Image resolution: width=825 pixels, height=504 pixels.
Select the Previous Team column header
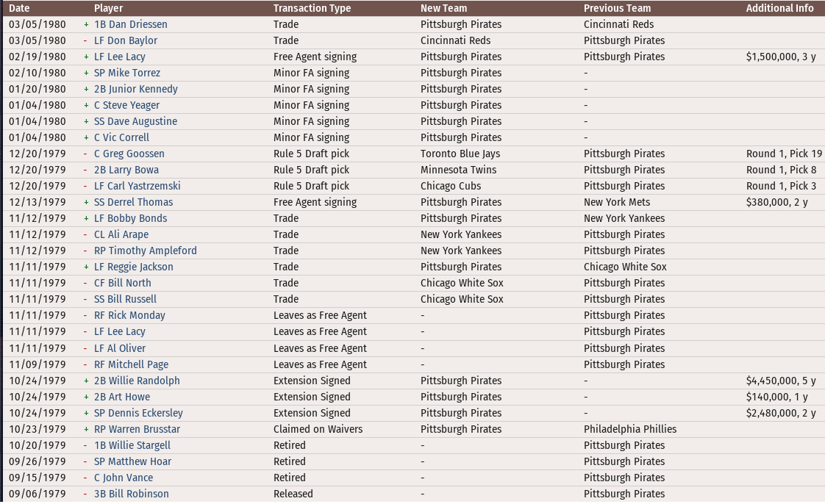[617, 8]
